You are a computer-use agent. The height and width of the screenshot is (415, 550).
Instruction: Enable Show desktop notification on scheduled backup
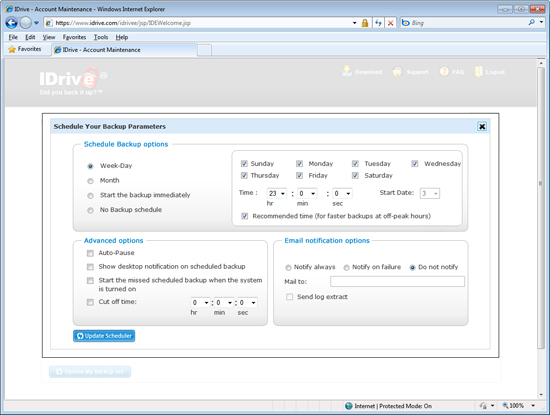click(90, 267)
